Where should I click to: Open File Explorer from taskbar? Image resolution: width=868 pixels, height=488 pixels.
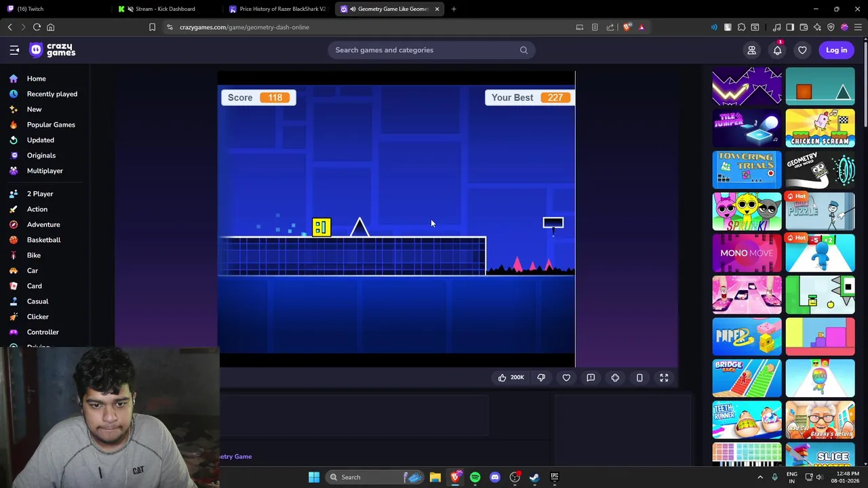[435, 477]
